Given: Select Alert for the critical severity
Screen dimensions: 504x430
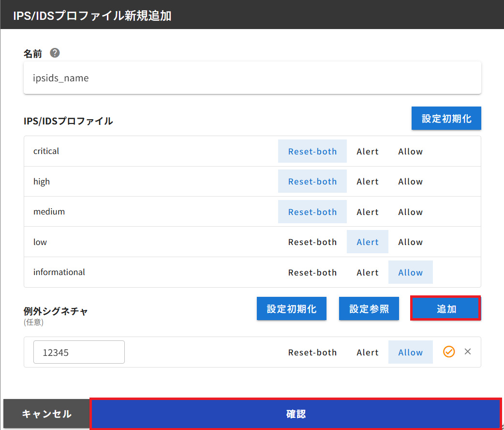Looking at the screenshot, I should coord(367,151).
